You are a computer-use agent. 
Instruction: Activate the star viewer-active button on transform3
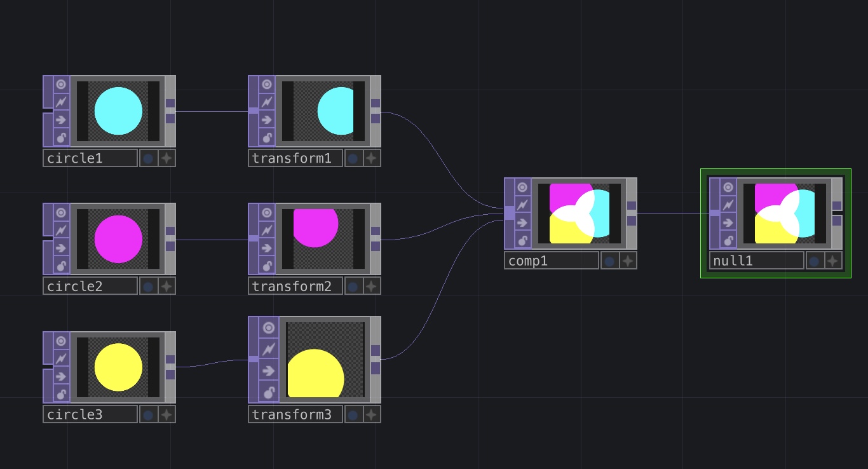(x=372, y=414)
